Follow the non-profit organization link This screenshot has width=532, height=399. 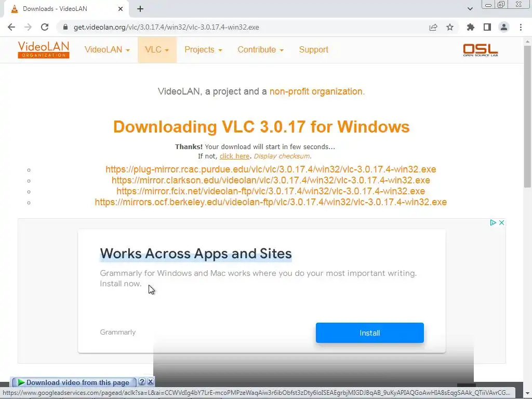[316, 91]
